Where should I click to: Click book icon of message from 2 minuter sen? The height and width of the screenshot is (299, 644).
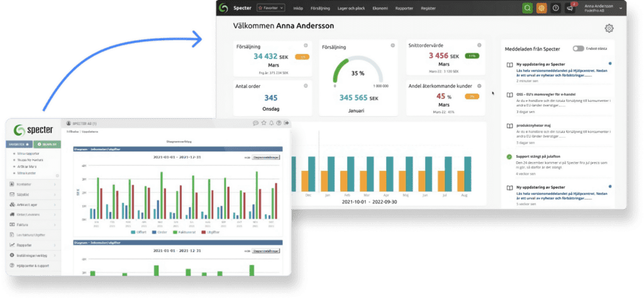pyautogui.click(x=509, y=65)
